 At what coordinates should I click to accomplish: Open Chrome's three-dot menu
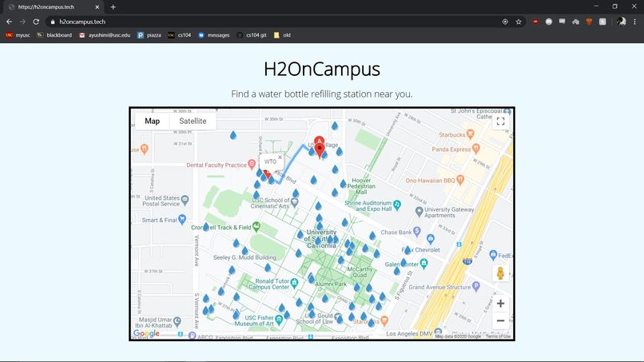pos(634,22)
